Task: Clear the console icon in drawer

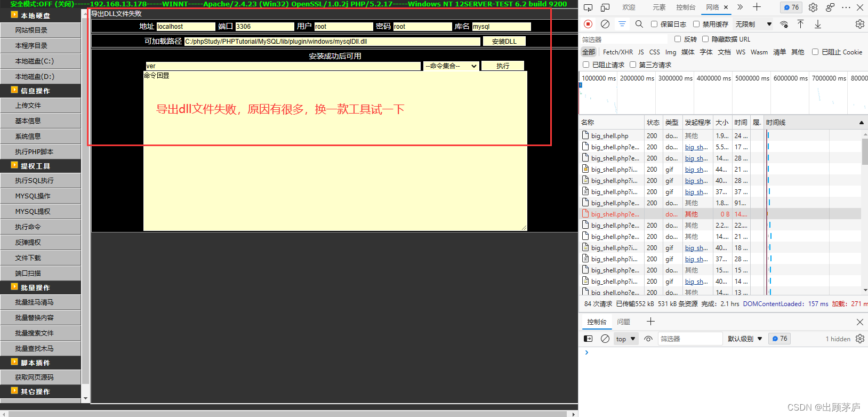Action: pos(605,339)
